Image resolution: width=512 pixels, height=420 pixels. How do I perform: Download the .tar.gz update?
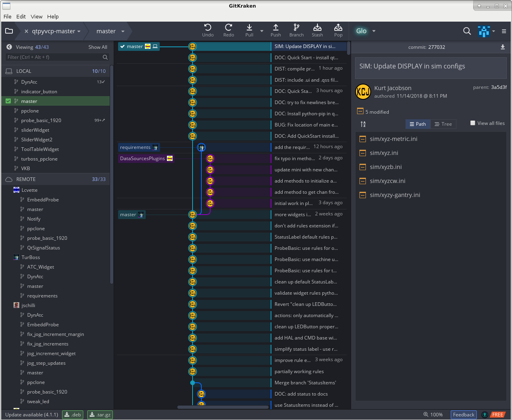pyautogui.click(x=100, y=414)
